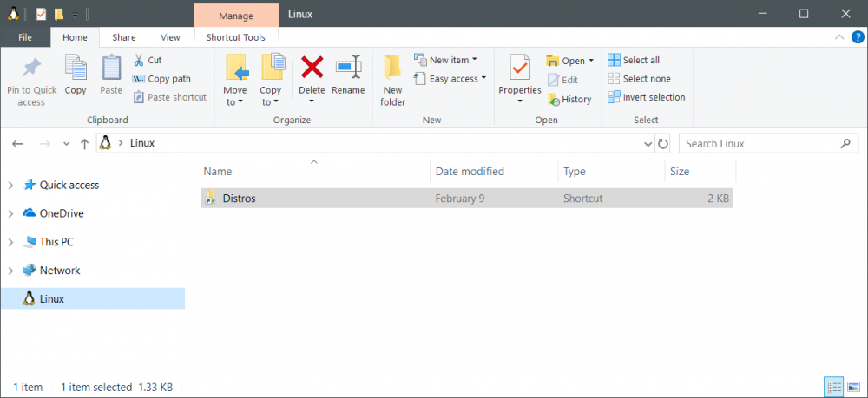The width and height of the screenshot is (868, 398).
Task: Switch to the View ribbon tab
Action: [170, 37]
